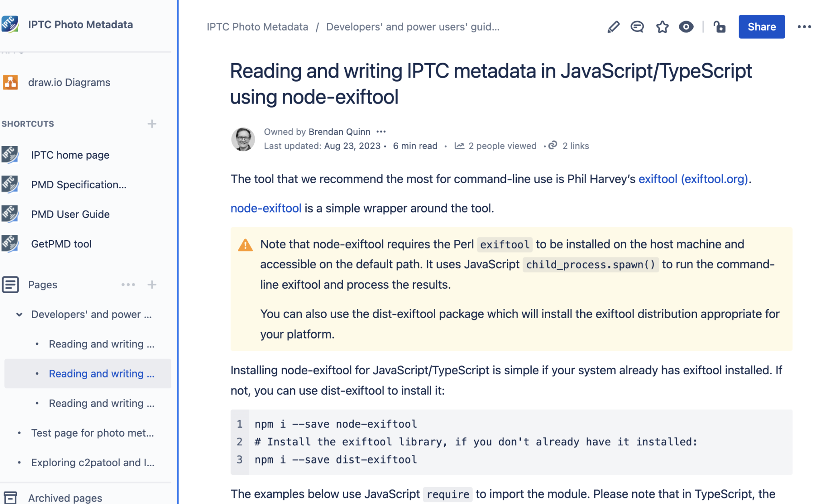Screen dimensions: 823x504
Task: Open the Archived pages section
Action: [x=65, y=497]
